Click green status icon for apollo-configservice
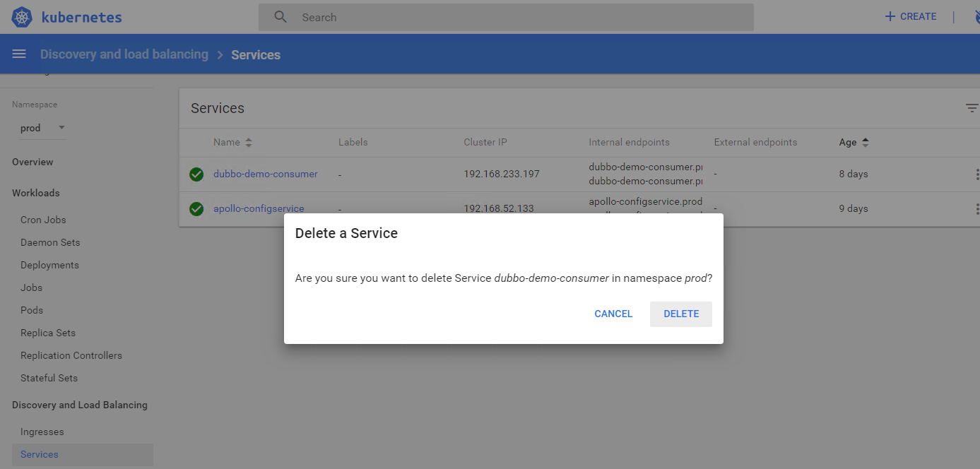The width and height of the screenshot is (980, 469). tap(196, 209)
